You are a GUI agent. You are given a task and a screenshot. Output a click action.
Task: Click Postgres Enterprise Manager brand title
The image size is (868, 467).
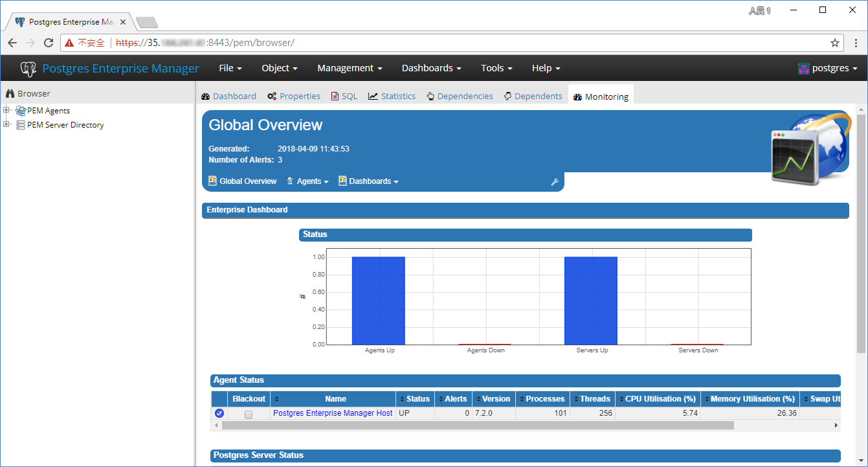(121, 68)
